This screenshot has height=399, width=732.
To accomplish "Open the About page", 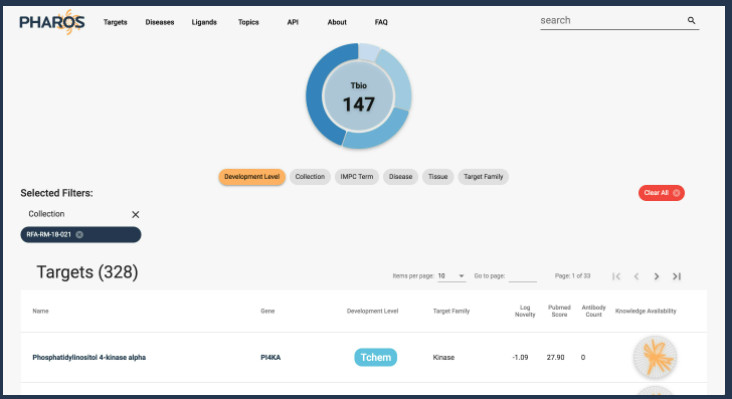I will tap(337, 22).
